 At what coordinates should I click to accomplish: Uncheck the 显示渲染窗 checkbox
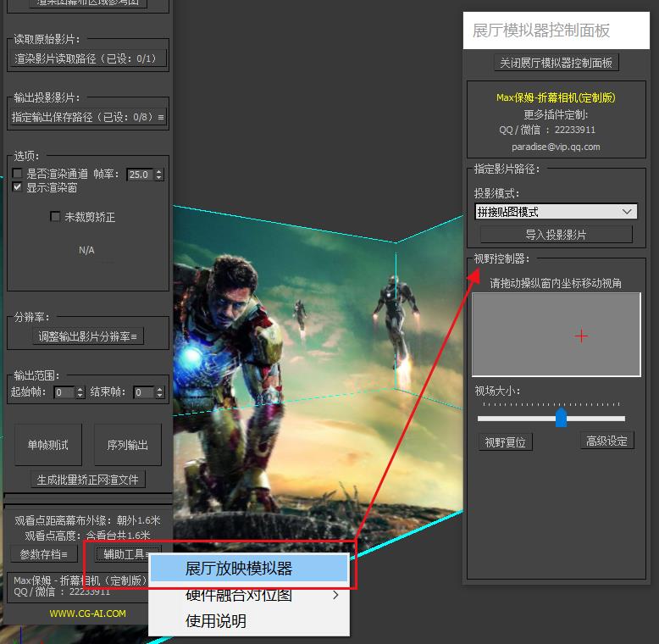(x=18, y=187)
